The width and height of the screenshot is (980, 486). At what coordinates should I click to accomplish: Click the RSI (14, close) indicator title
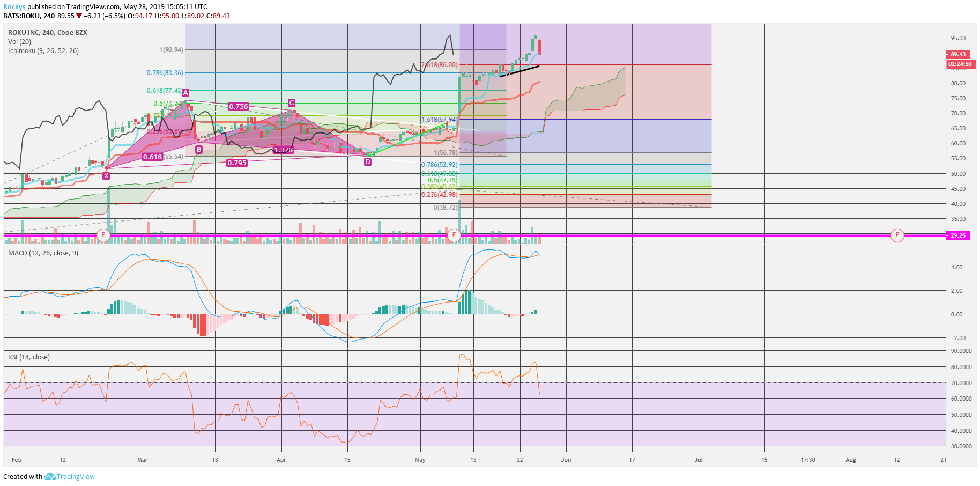pos(29,357)
